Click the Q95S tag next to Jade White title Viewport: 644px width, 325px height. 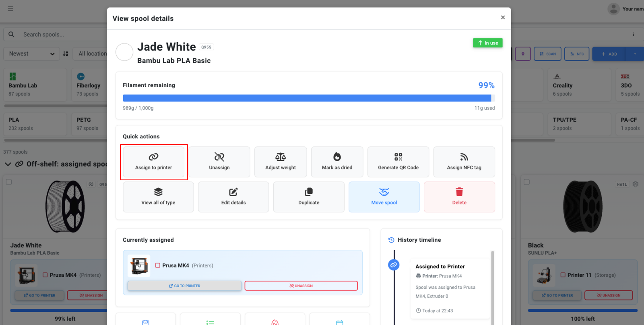click(x=206, y=47)
